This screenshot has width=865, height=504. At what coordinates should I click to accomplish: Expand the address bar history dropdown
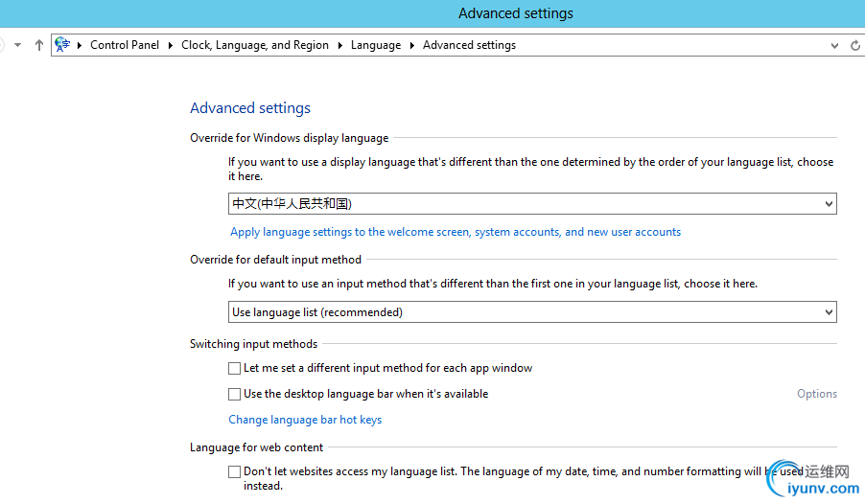point(834,45)
